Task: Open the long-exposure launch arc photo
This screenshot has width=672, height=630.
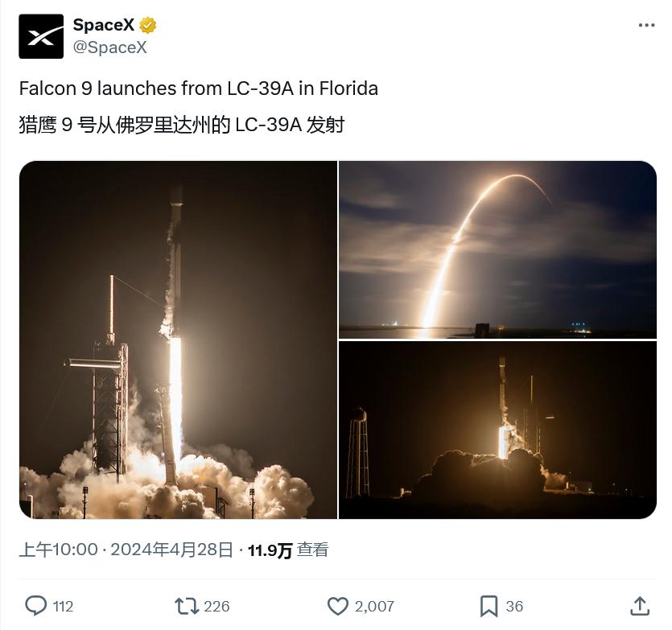Action: click(498, 250)
